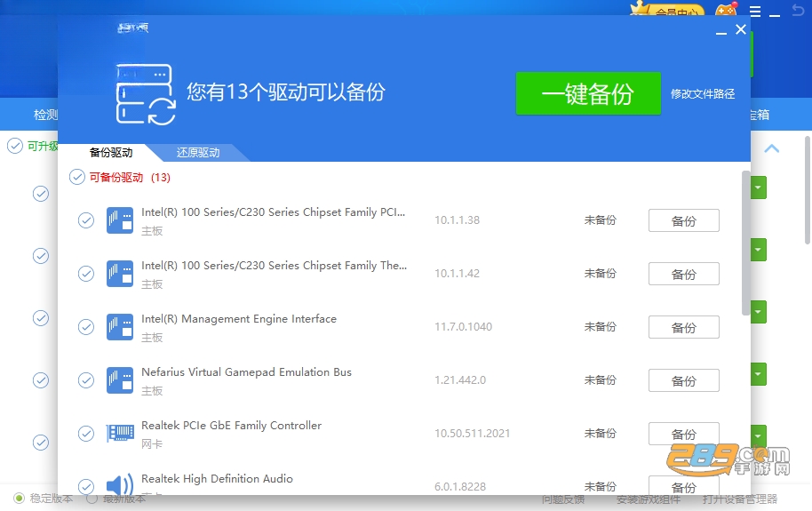Image resolution: width=812 pixels, height=511 pixels.
Task: Open the first green dropdown arrow at the right
Action: [x=759, y=188]
